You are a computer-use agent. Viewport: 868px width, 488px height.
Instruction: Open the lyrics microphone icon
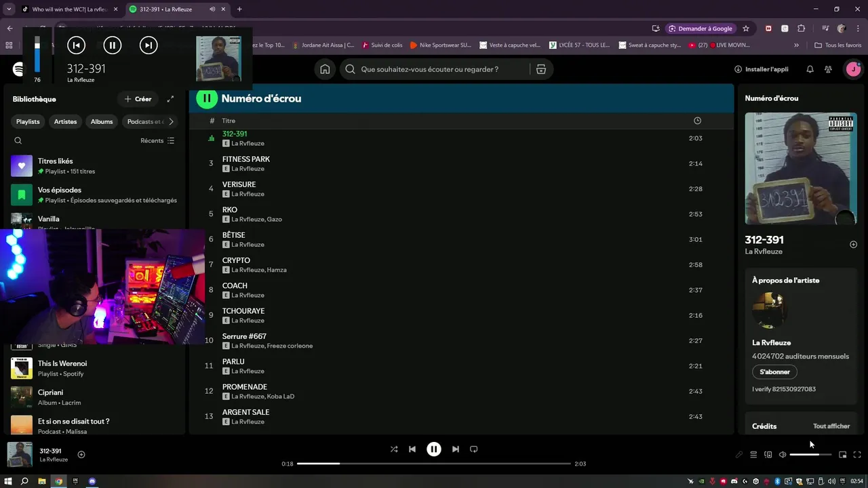tap(739, 455)
